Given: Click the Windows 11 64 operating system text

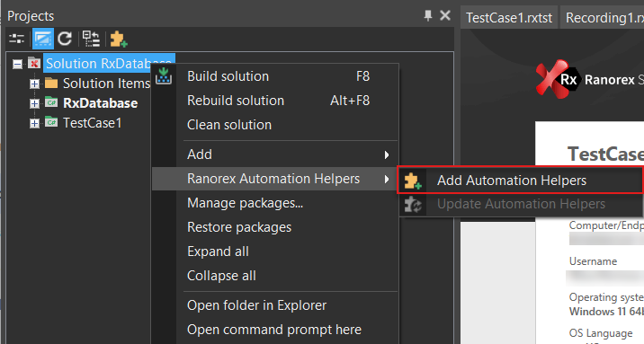Looking at the screenshot, I should (x=606, y=312).
